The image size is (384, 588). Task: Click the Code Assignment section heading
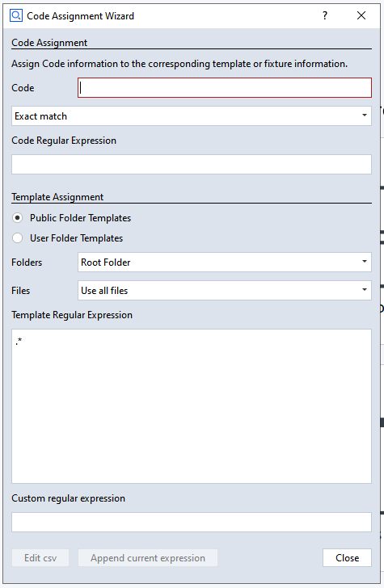pos(49,43)
